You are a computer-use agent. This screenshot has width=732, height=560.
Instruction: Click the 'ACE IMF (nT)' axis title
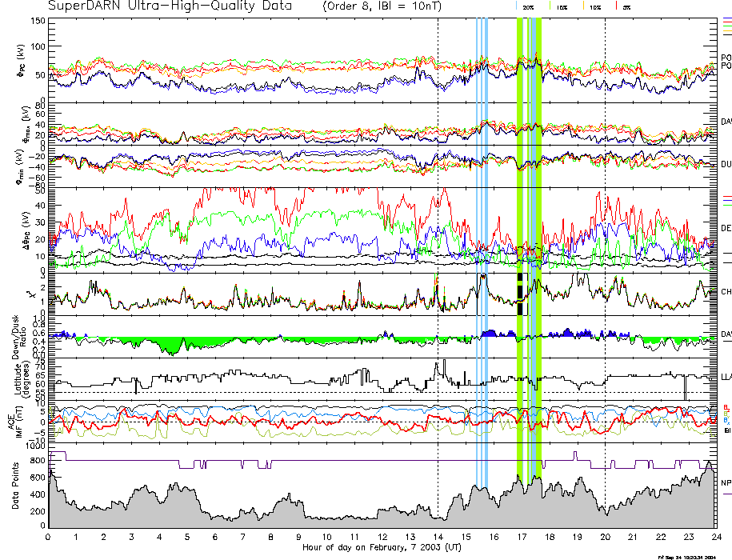coord(16,422)
